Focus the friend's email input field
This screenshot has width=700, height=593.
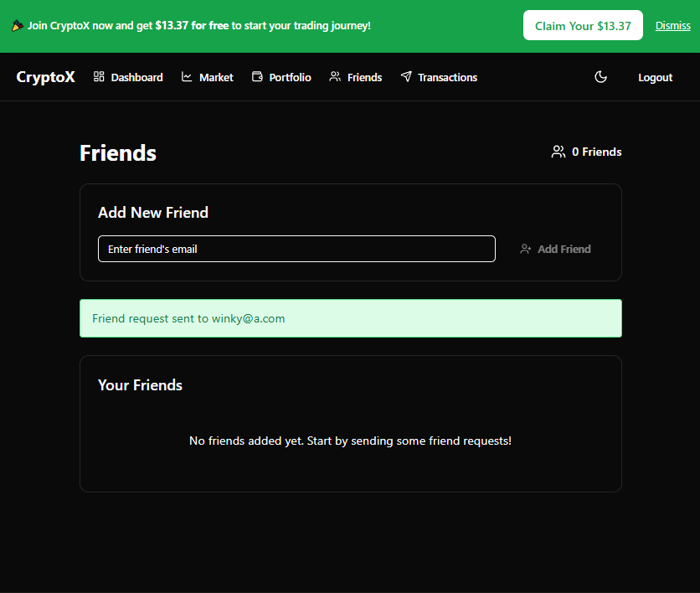297,249
